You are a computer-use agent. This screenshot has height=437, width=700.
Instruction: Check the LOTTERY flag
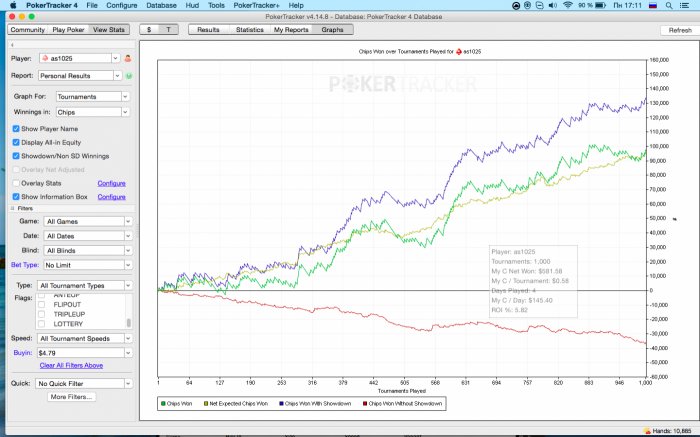point(42,324)
